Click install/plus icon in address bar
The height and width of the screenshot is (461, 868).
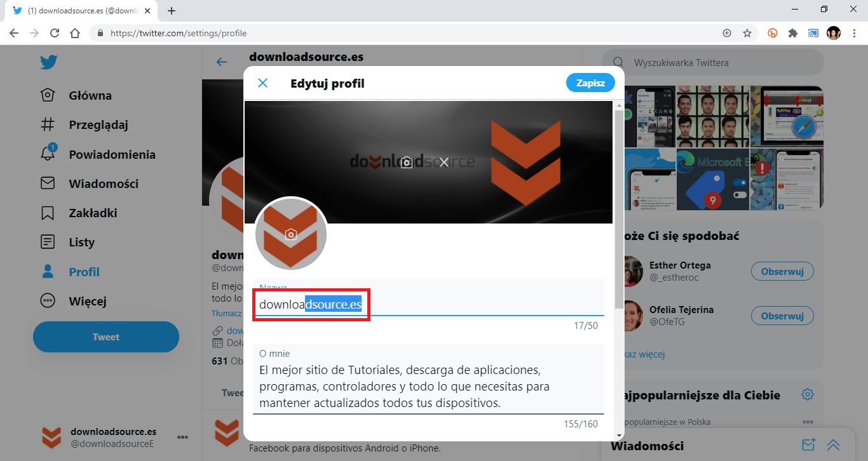pos(727,33)
